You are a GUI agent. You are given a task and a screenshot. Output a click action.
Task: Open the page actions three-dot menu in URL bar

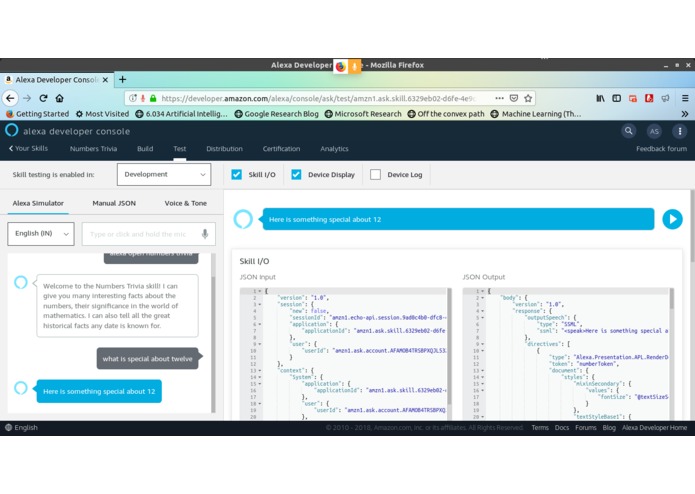500,98
